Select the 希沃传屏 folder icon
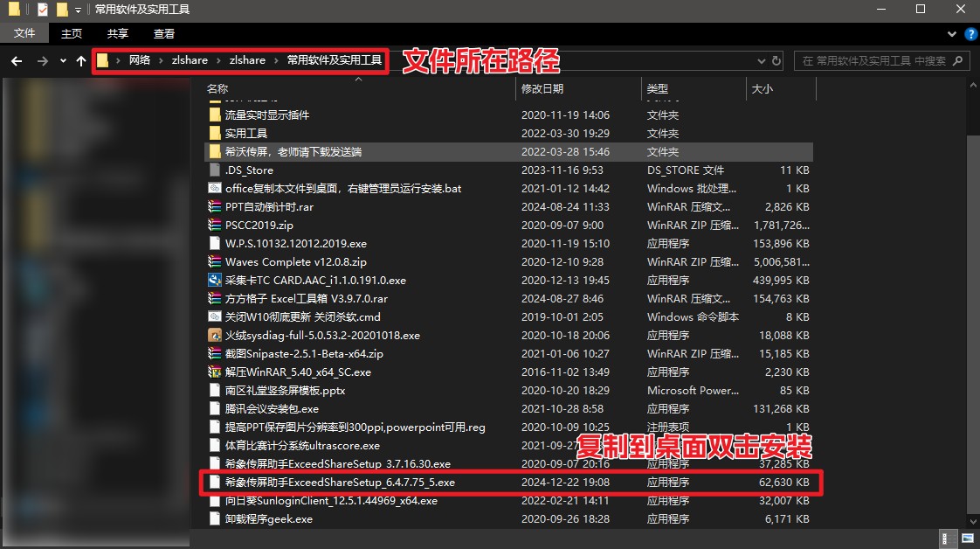Viewport: 980px width, 549px height. [214, 151]
